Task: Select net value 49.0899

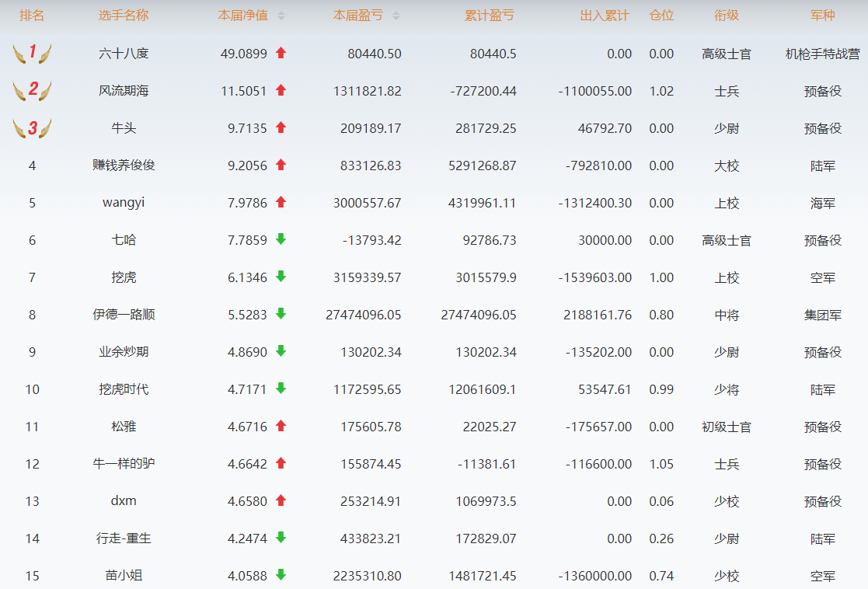Action: pyautogui.click(x=243, y=54)
